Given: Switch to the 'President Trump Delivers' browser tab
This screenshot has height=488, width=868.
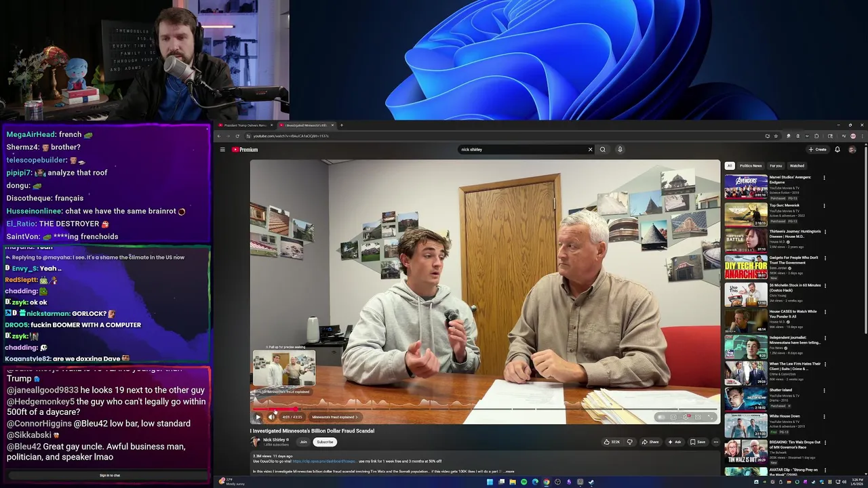Looking at the screenshot, I should click(245, 125).
